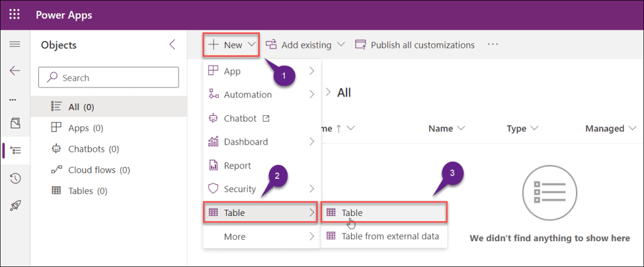
Task: Select All (0) in Objects tree
Action: [x=109, y=108]
